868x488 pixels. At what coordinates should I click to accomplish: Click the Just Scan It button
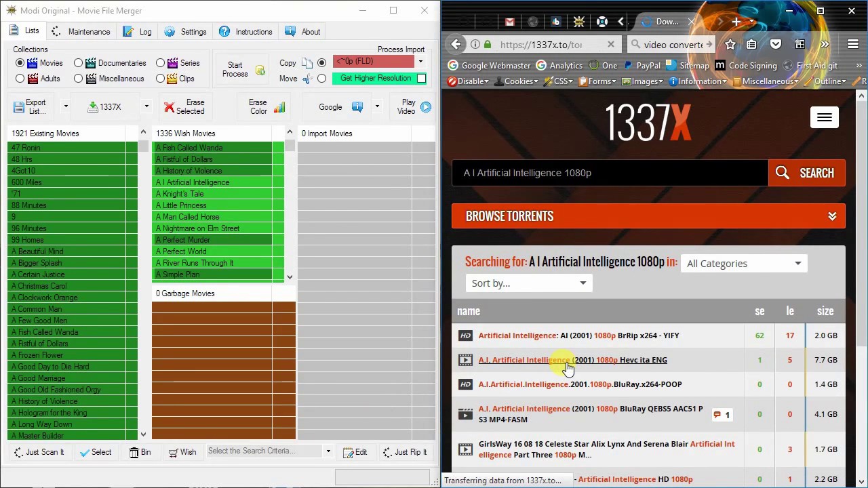click(x=39, y=452)
